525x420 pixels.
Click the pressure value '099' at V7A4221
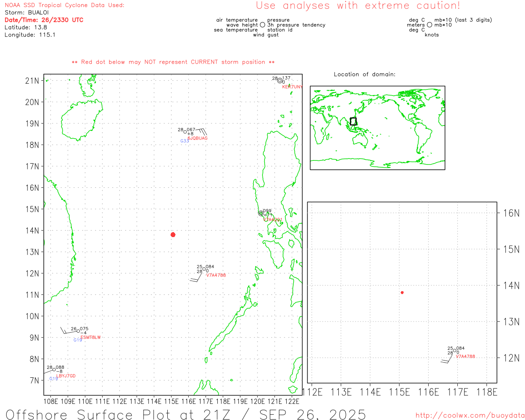point(267,211)
